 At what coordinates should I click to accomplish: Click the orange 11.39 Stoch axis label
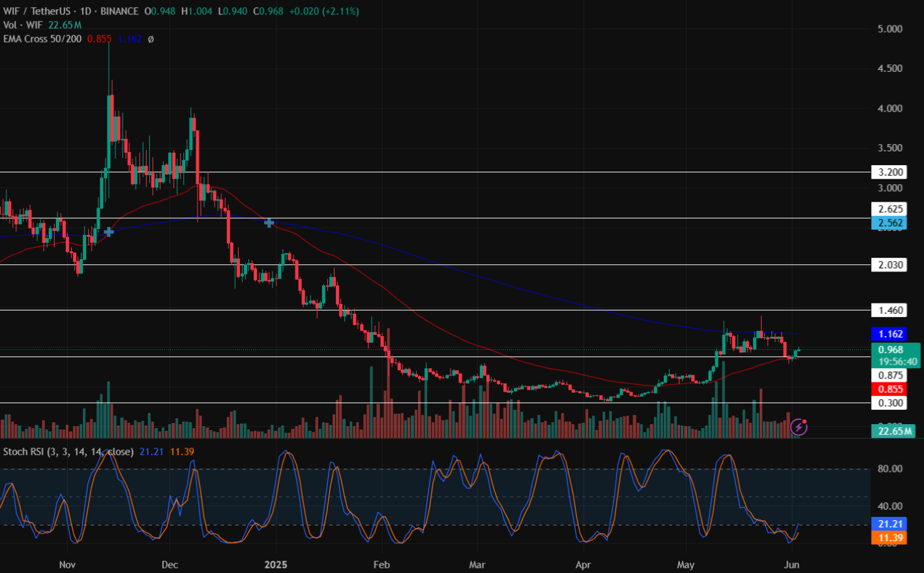pos(889,538)
